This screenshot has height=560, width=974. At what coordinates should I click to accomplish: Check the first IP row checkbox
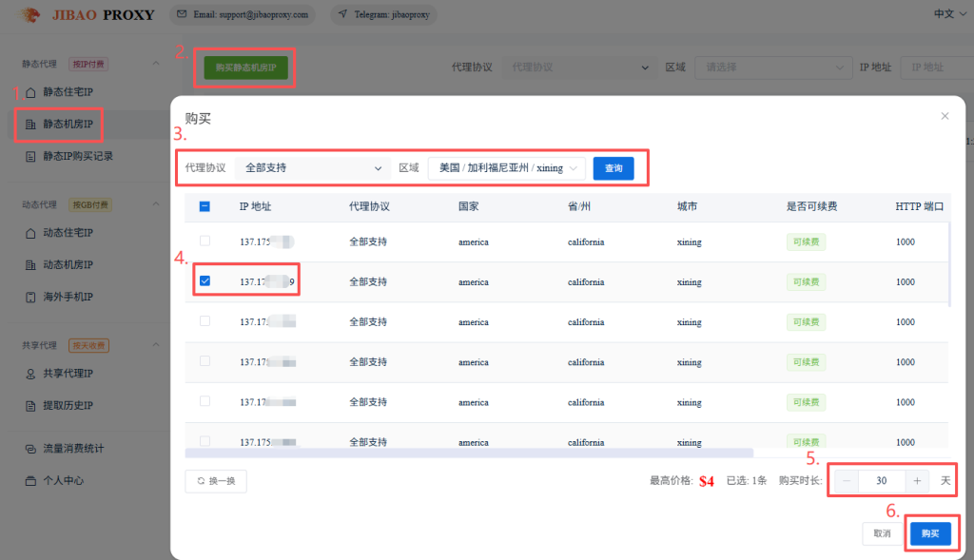point(205,241)
